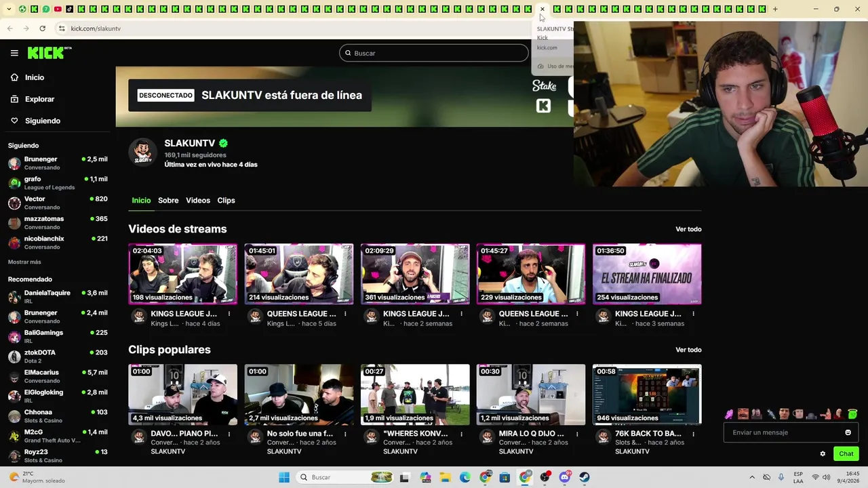This screenshot has height=488, width=868.
Task: Open ztokDOTA recommended channel
Action: (58, 357)
